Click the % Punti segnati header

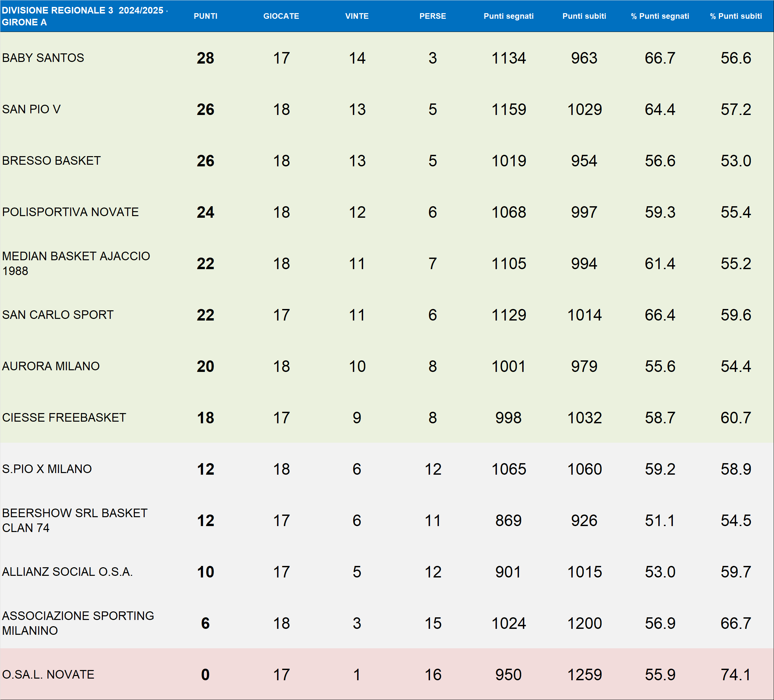click(x=660, y=16)
